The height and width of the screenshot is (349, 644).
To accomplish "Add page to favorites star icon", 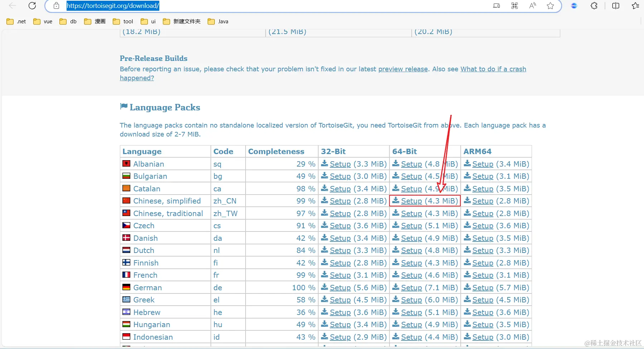I will (x=551, y=6).
